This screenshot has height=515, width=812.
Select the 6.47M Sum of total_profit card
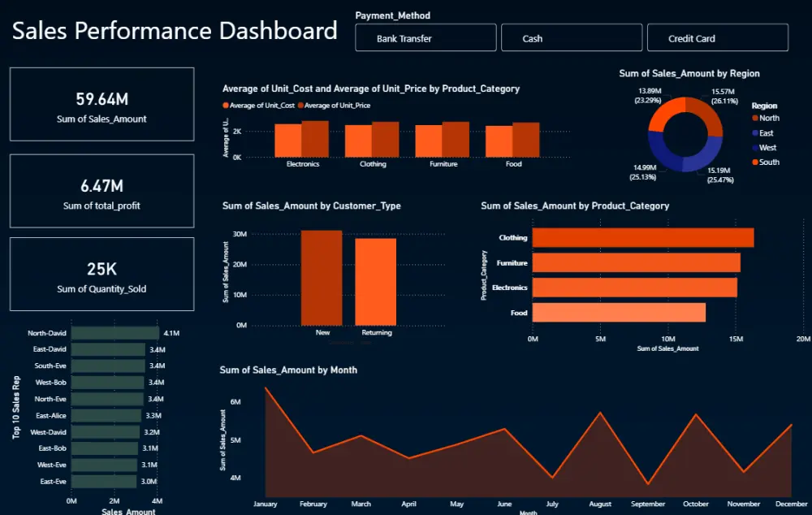pyautogui.click(x=101, y=192)
